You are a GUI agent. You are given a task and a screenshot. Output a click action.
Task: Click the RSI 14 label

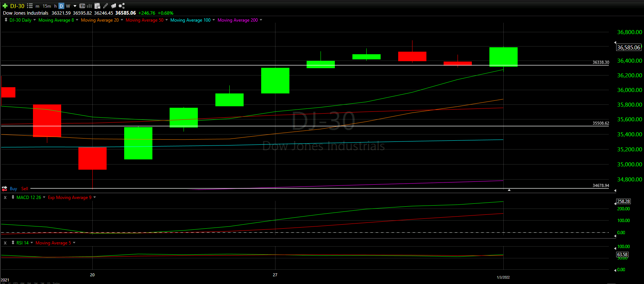coord(22,243)
